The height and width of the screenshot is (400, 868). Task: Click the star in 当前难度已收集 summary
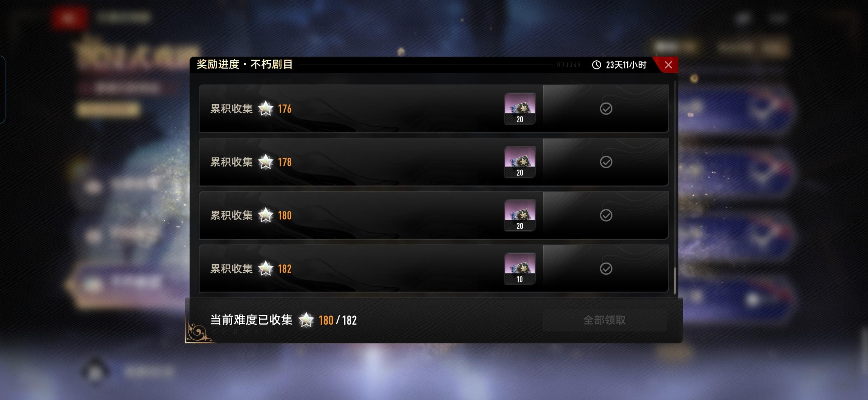click(x=306, y=320)
